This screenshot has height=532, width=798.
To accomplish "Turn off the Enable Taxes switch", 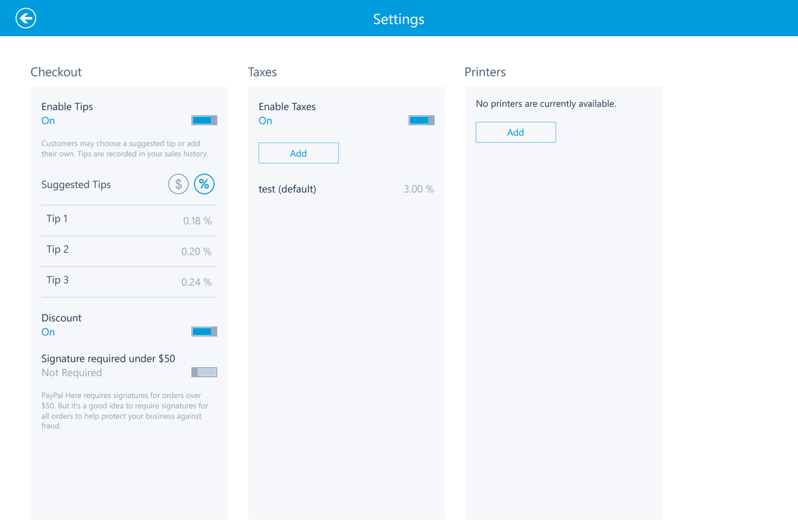I will 421,120.
